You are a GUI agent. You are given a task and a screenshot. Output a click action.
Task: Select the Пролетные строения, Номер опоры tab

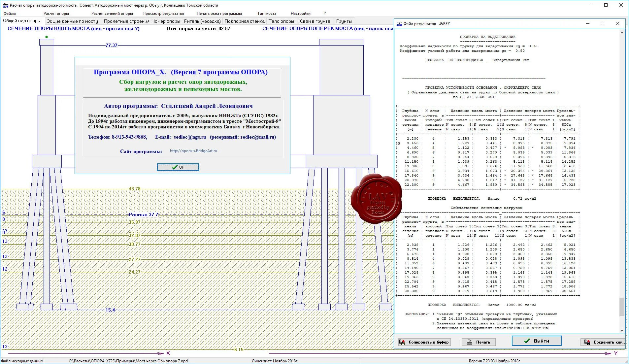pos(142,21)
